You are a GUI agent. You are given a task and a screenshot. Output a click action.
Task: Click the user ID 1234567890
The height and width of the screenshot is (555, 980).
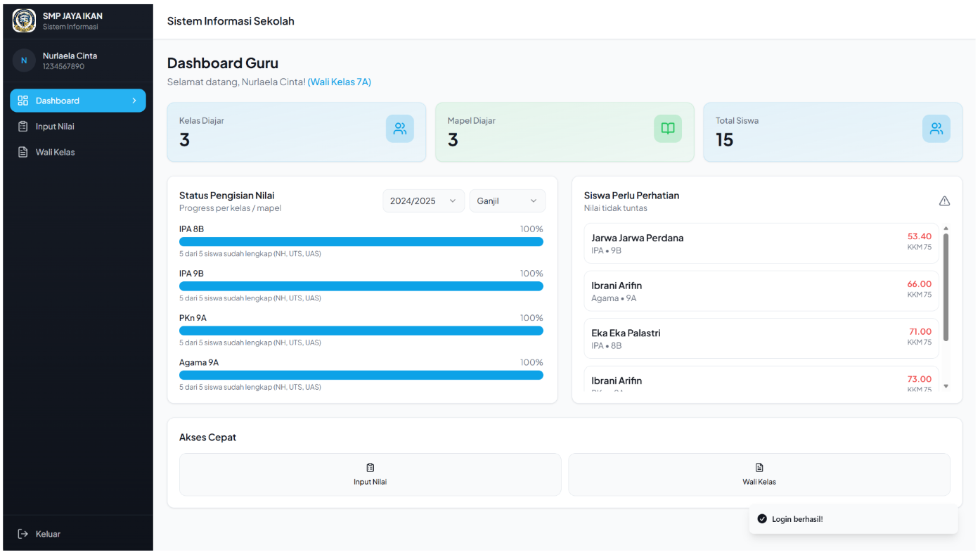point(63,67)
